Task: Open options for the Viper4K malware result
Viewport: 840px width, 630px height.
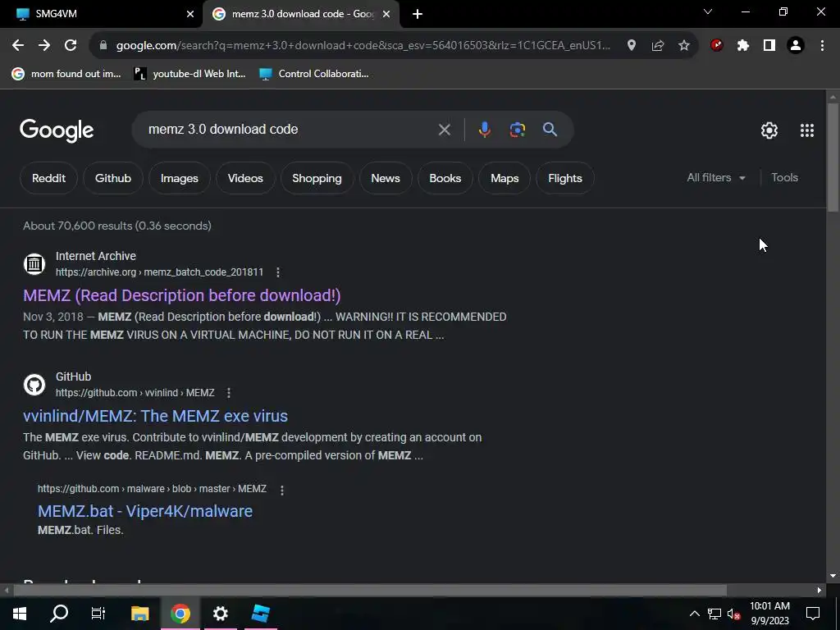Action: click(282, 490)
